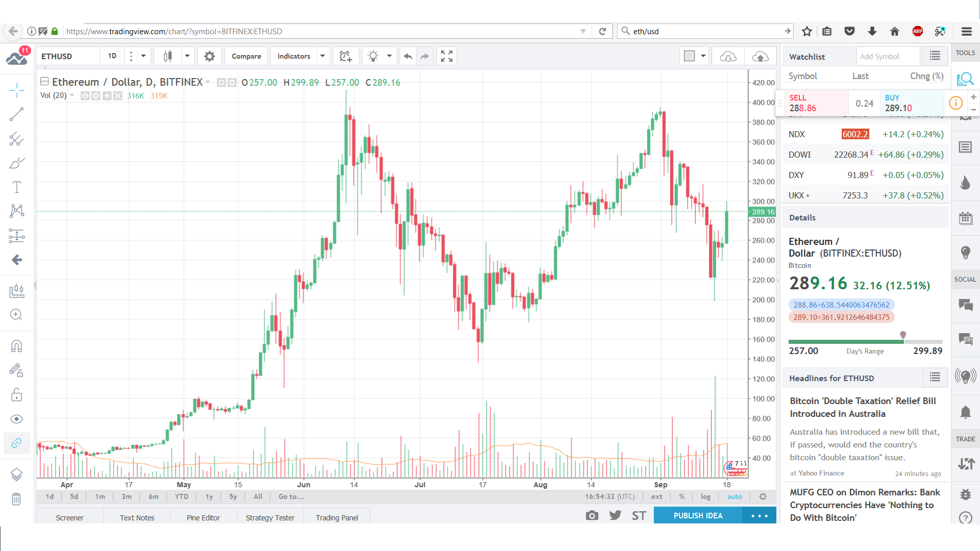The height and width of the screenshot is (551, 980).
Task: Open prediction and measurement tools
Action: (x=16, y=236)
